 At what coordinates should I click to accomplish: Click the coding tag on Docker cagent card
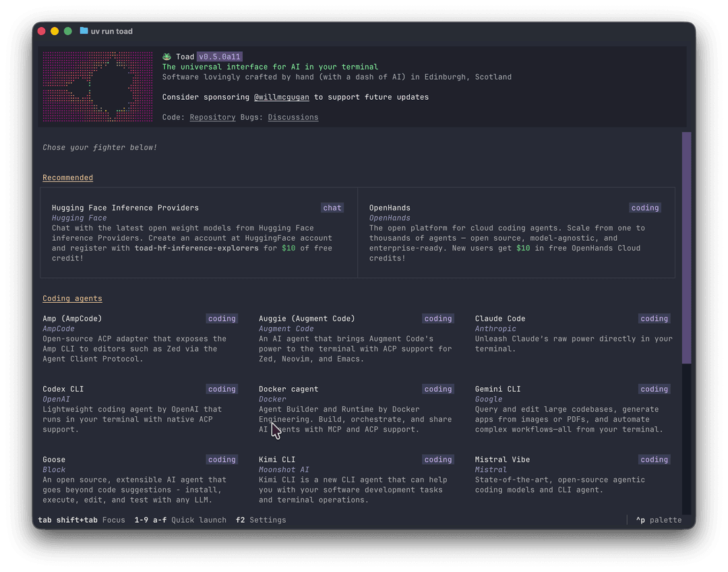pyautogui.click(x=438, y=389)
